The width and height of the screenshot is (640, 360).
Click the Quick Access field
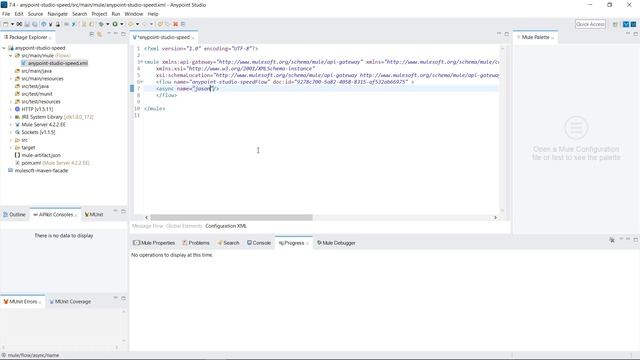[x=590, y=24]
